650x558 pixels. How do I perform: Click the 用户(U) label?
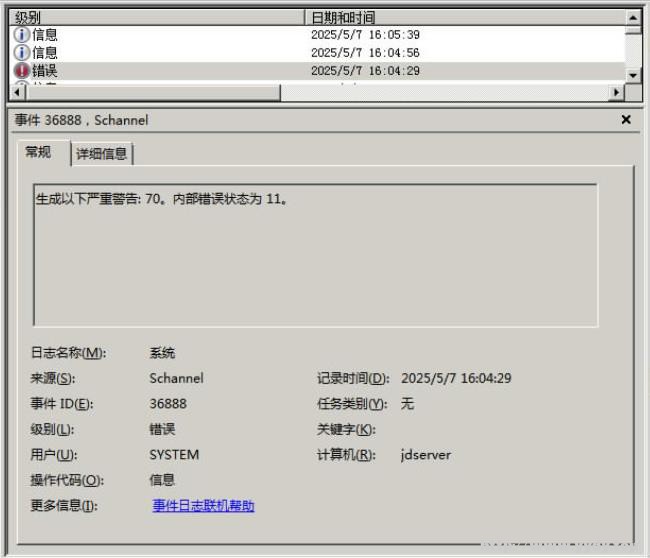[53, 454]
